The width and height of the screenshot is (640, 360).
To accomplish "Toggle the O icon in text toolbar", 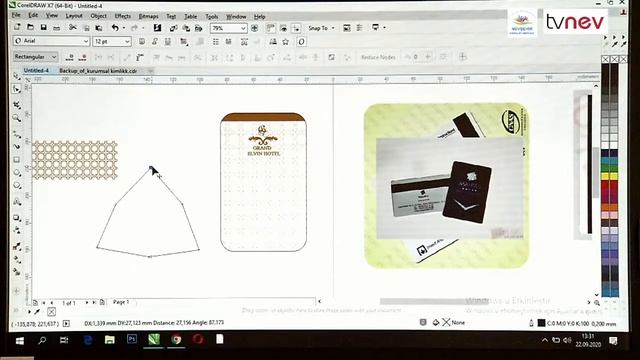I will tap(301, 42).
